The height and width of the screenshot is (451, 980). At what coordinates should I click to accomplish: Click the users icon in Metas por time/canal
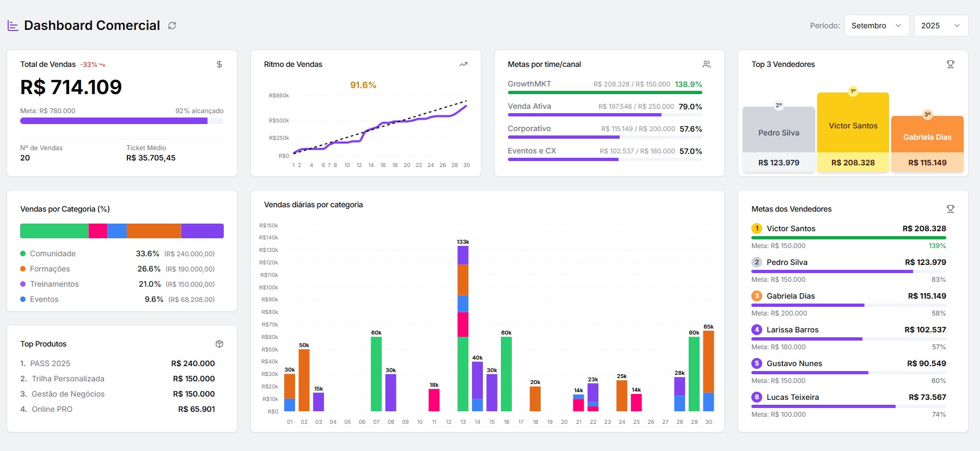click(x=707, y=64)
